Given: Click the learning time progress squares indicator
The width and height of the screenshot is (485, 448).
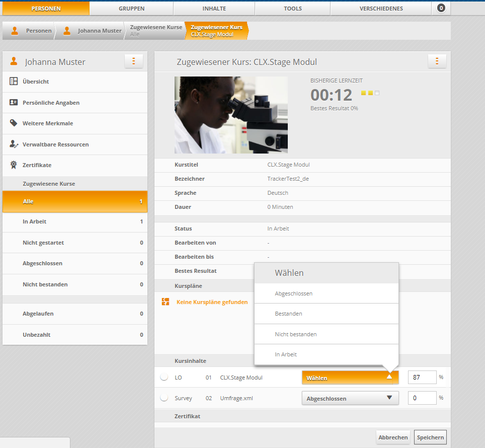Looking at the screenshot, I should [370, 93].
